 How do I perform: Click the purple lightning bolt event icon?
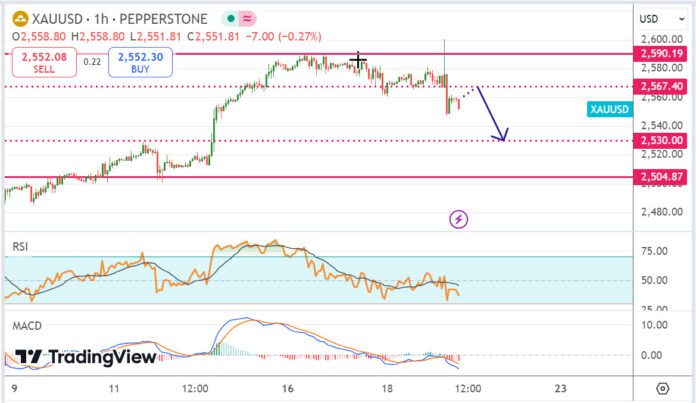[x=458, y=218]
